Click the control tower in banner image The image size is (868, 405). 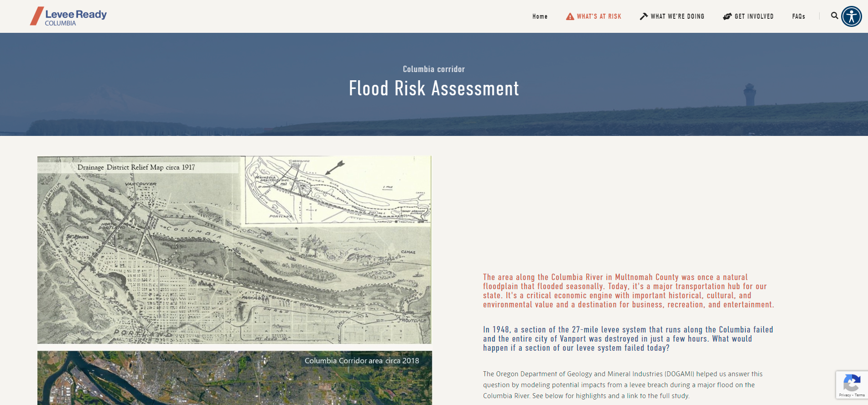[749, 94]
